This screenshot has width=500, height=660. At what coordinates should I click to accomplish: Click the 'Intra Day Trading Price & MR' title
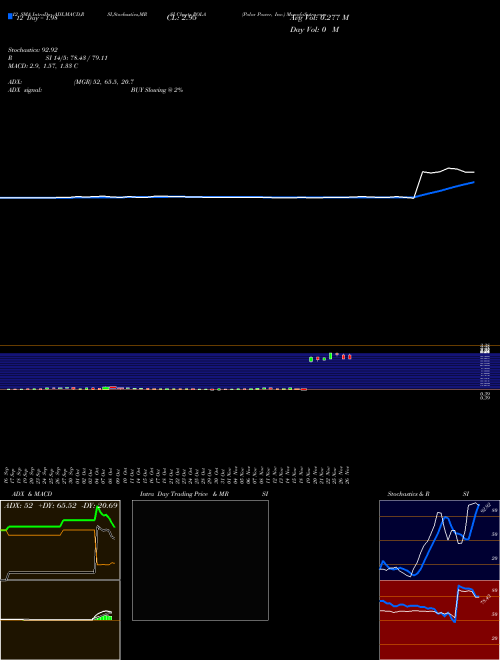(184, 494)
